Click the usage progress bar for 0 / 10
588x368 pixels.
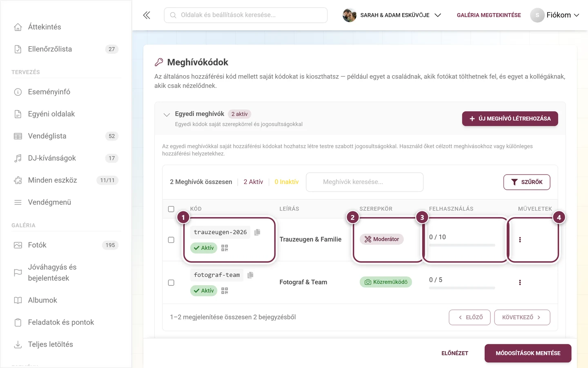coord(462,245)
